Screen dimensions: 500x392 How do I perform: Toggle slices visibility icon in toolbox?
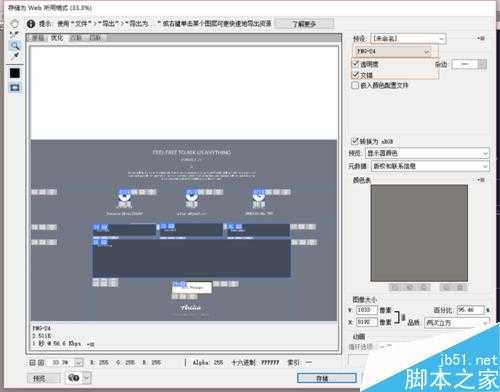coord(15,88)
